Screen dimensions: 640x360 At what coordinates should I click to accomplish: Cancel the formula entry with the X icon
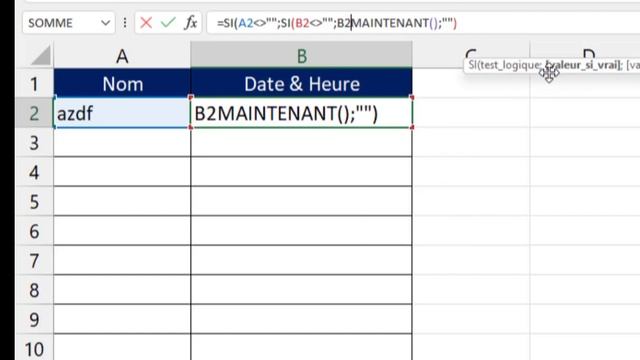point(146,23)
